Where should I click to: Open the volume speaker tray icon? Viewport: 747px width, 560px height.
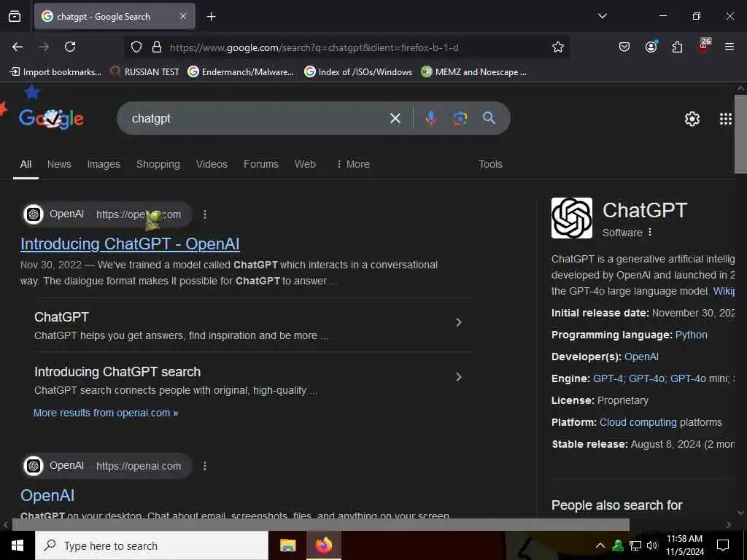(652, 545)
